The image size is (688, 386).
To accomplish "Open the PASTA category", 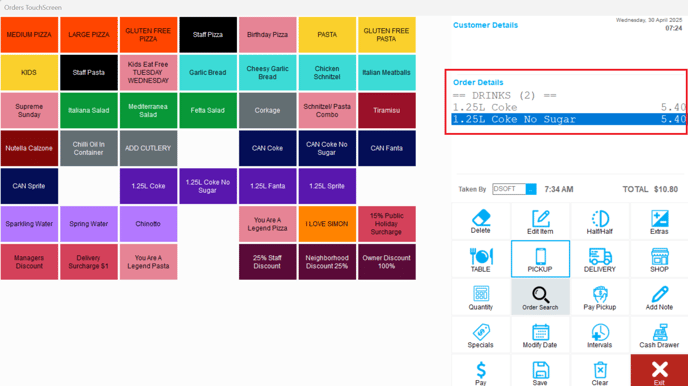I will [327, 35].
